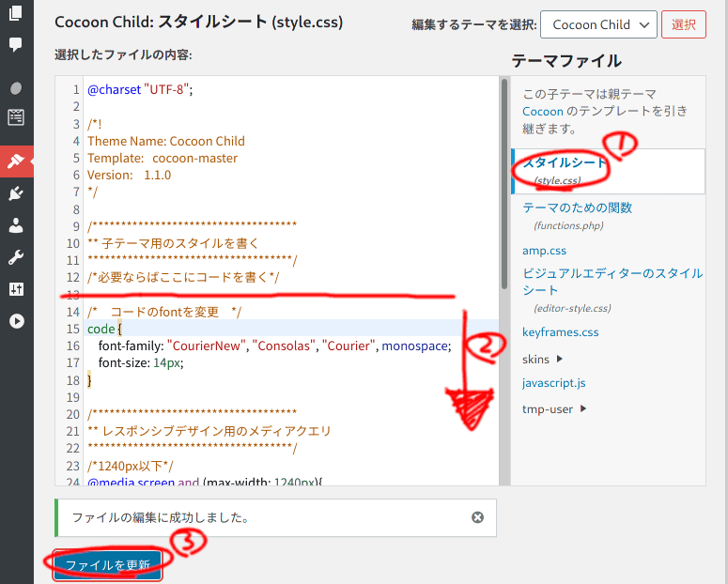Expand the skins folder
This screenshot has height=584, width=728.
coord(542,360)
